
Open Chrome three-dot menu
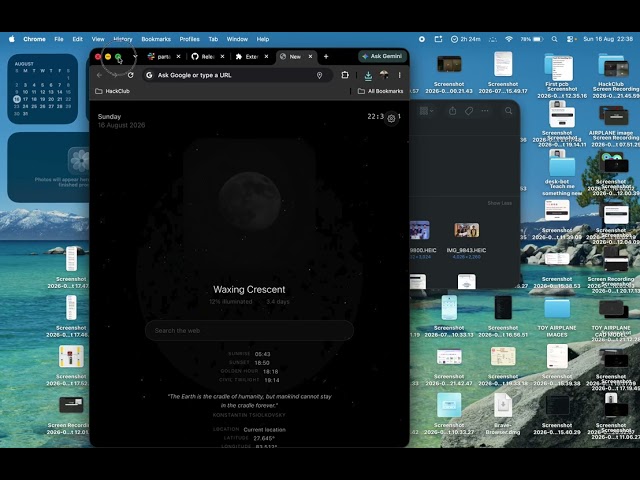pyautogui.click(x=399, y=75)
